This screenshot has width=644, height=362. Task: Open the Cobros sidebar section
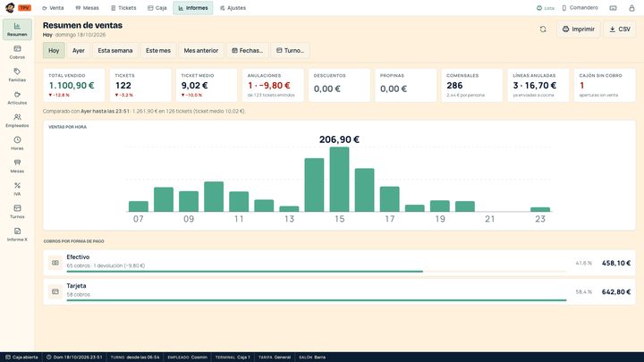[17, 52]
